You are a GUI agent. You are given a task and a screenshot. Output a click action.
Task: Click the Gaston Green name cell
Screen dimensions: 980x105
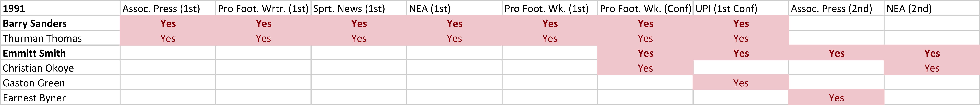click(x=60, y=83)
